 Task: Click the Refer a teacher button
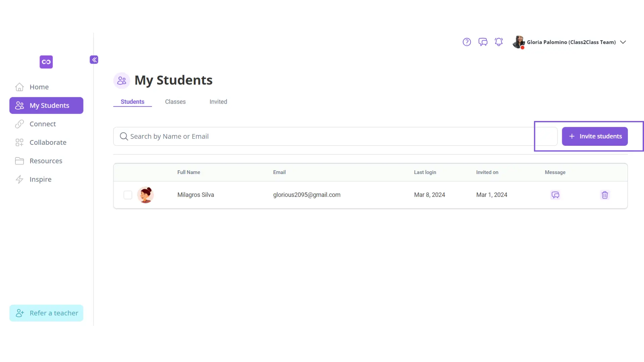[x=46, y=313]
